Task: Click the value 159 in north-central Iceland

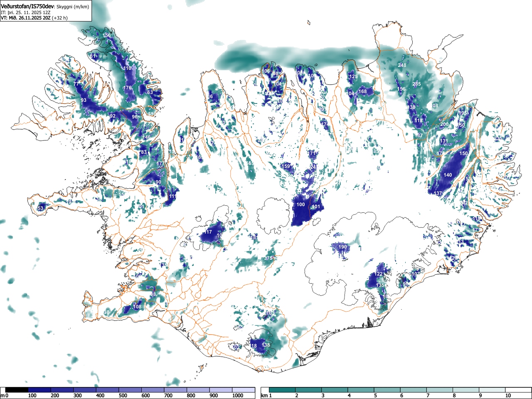Action: click(x=286, y=166)
